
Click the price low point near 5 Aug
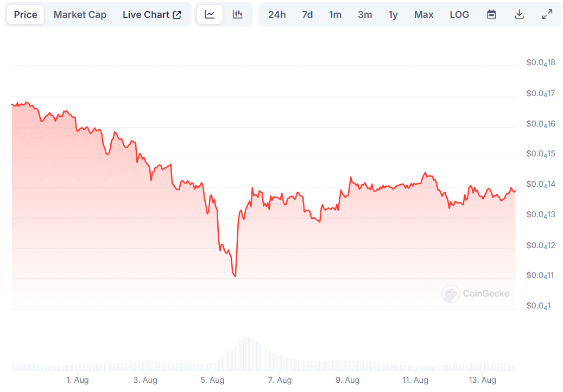(236, 276)
